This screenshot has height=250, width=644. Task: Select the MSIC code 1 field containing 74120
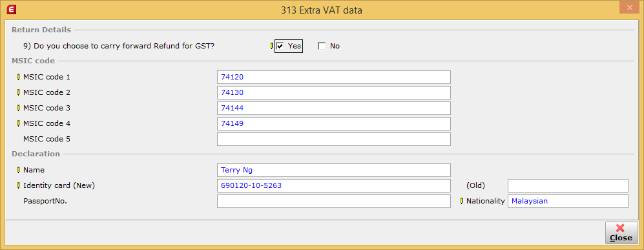334,77
